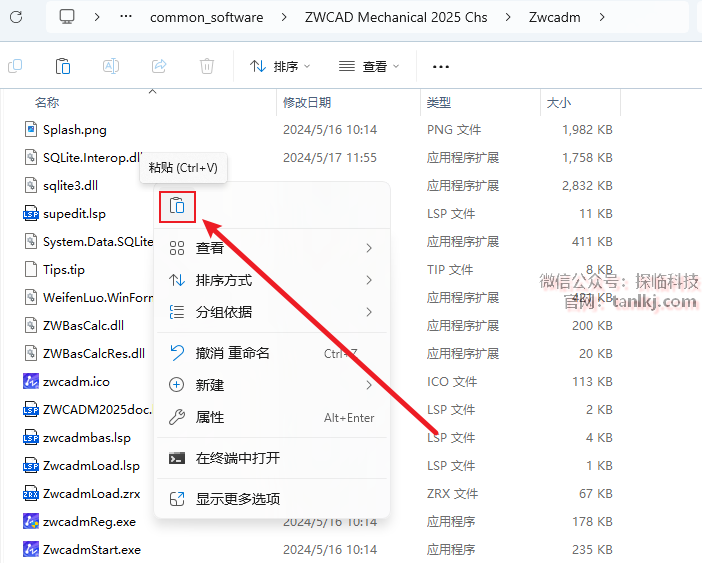Select the ZWCADM2025doc file name
Viewport: 702px width, 575px height.
click(x=97, y=409)
